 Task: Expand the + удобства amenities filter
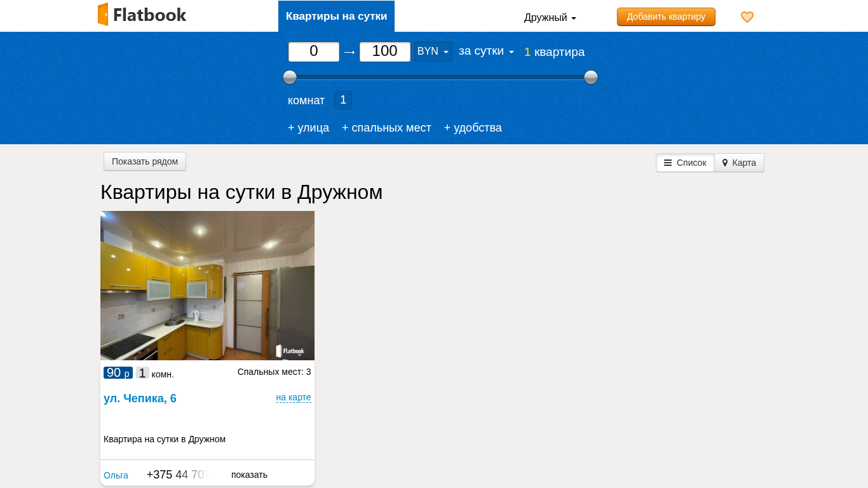tap(473, 128)
